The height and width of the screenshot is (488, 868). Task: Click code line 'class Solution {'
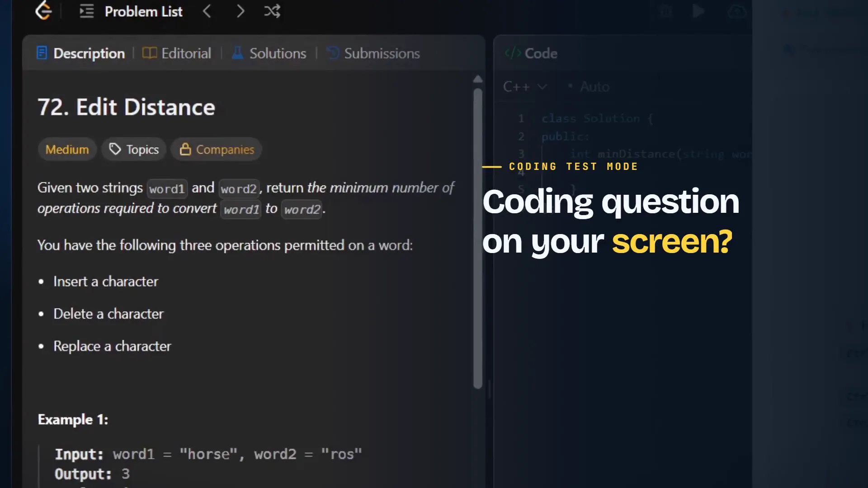point(597,119)
